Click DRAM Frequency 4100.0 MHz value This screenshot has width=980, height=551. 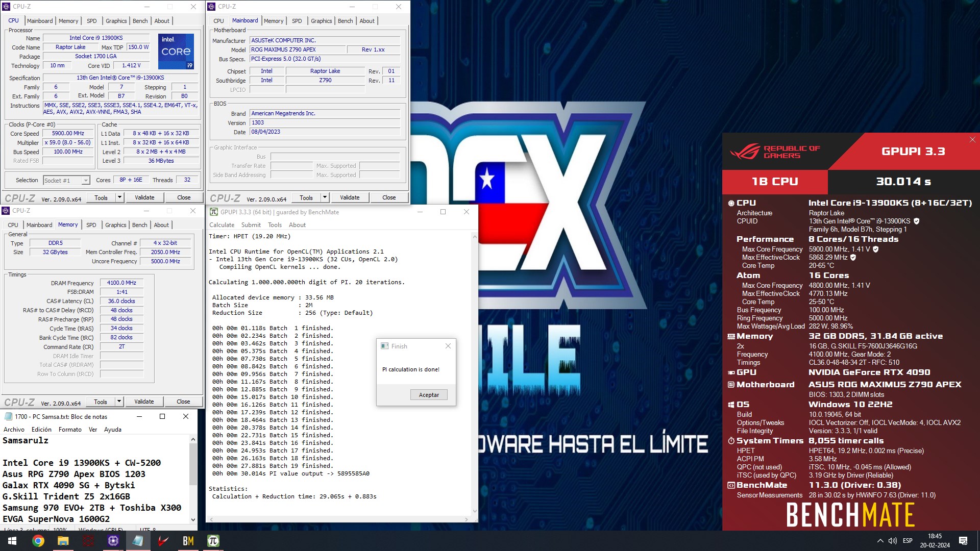pyautogui.click(x=122, y=283)
